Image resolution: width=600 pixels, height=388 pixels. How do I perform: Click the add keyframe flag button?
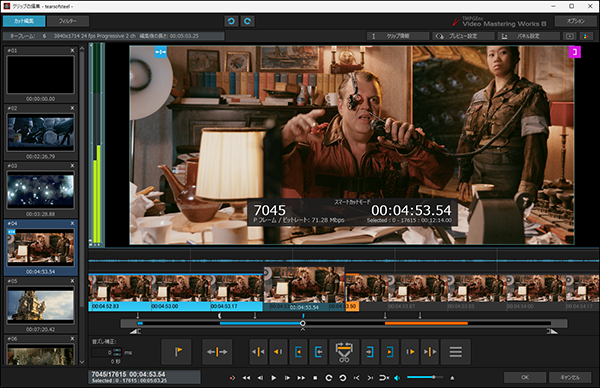click(176, 352)
